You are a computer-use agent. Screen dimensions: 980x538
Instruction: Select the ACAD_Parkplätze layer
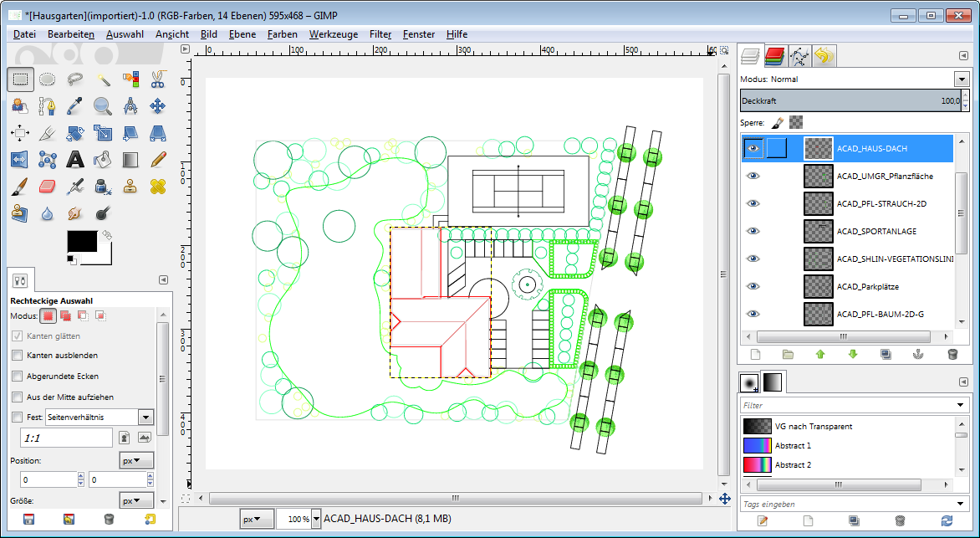(867, 286)
